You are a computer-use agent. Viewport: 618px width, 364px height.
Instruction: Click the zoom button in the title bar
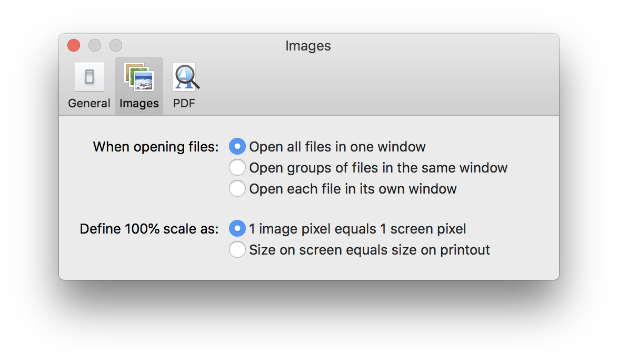pyautogui.click(x=116, y=46)
